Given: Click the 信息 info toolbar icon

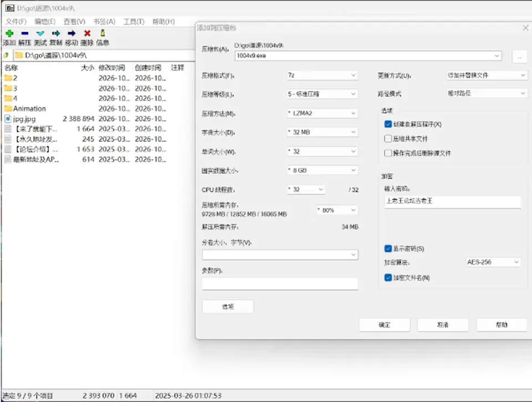Looking at the screenshot, I should (103, 33).
